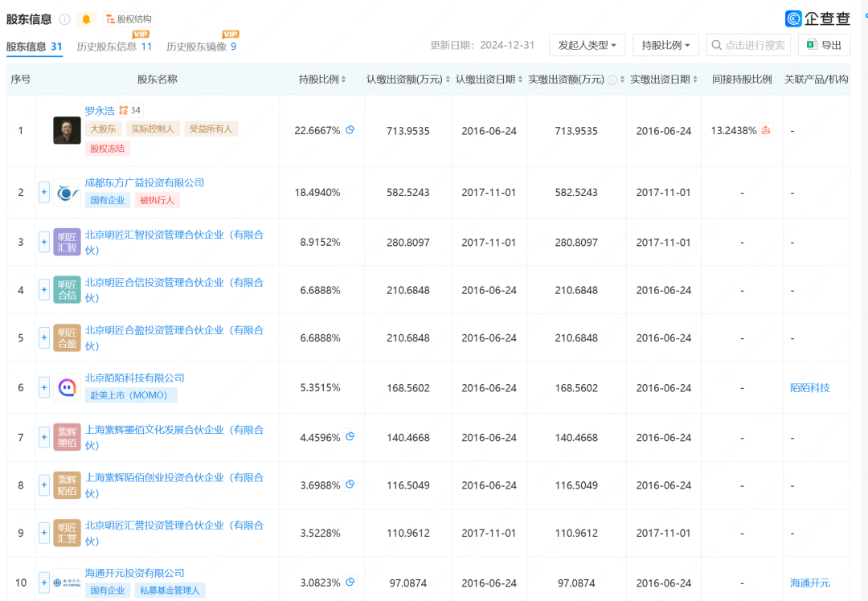Open shareholder 罗永浩's profile link
The height and width of the screenshot is (601, 868).
click(100, 109)
